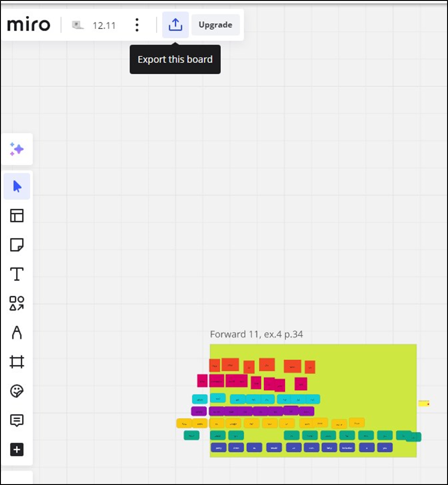Open more apps with the plus button
The width and height of the screenshot is (448, 485).
[x=16, y=449]
